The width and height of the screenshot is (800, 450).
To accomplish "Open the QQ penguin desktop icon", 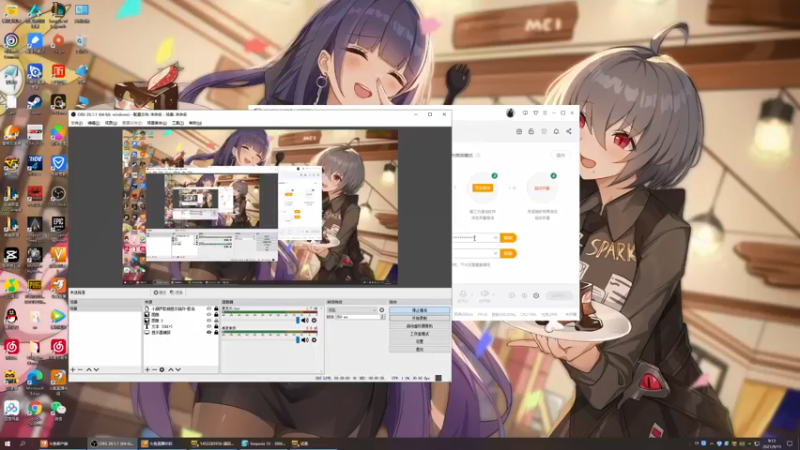I will coord(11,317).
